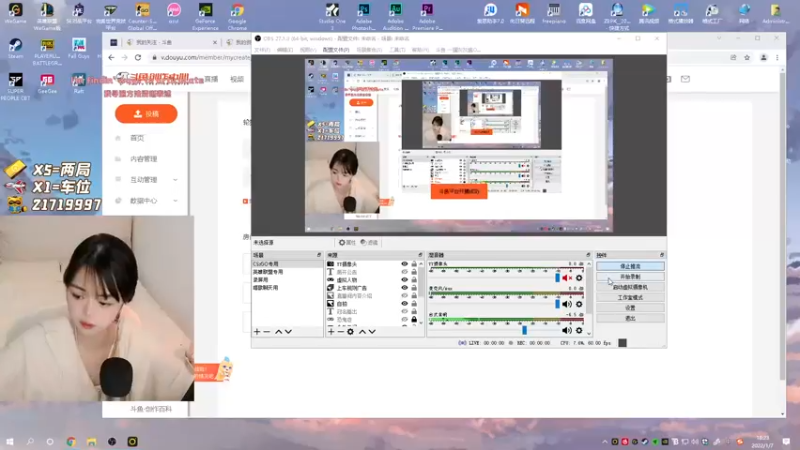
Task: Pop out the Sources dock panel
Action: point(420,255)
